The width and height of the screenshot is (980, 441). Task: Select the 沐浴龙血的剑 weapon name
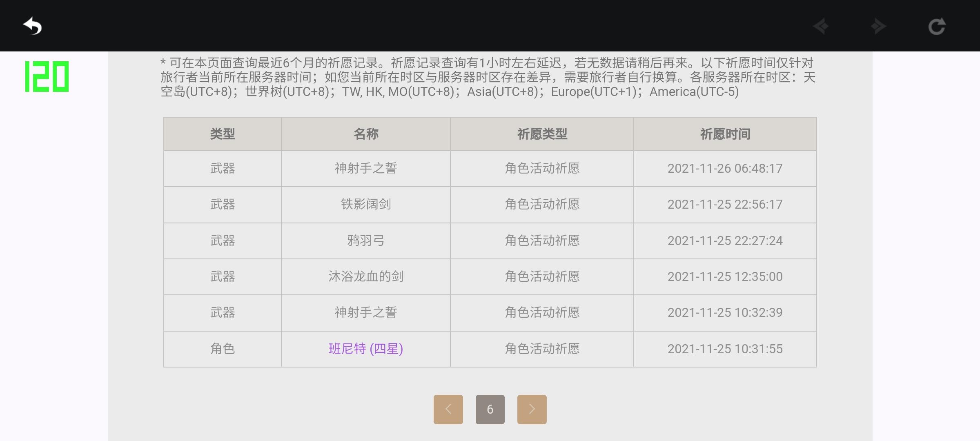click(366, 276)
